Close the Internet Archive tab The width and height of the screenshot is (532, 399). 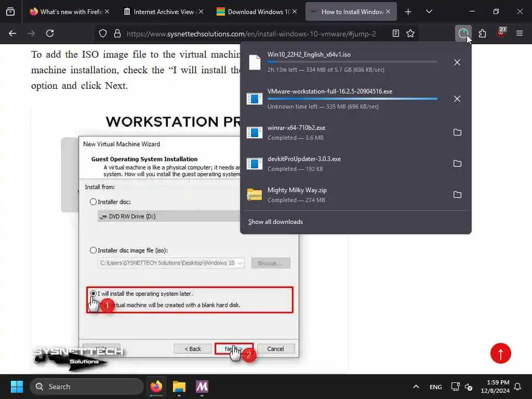coord(201,11)
